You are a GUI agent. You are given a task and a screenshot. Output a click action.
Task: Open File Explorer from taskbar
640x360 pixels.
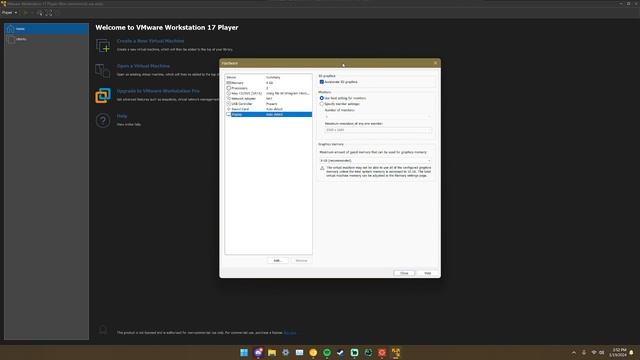pos(272,353)
